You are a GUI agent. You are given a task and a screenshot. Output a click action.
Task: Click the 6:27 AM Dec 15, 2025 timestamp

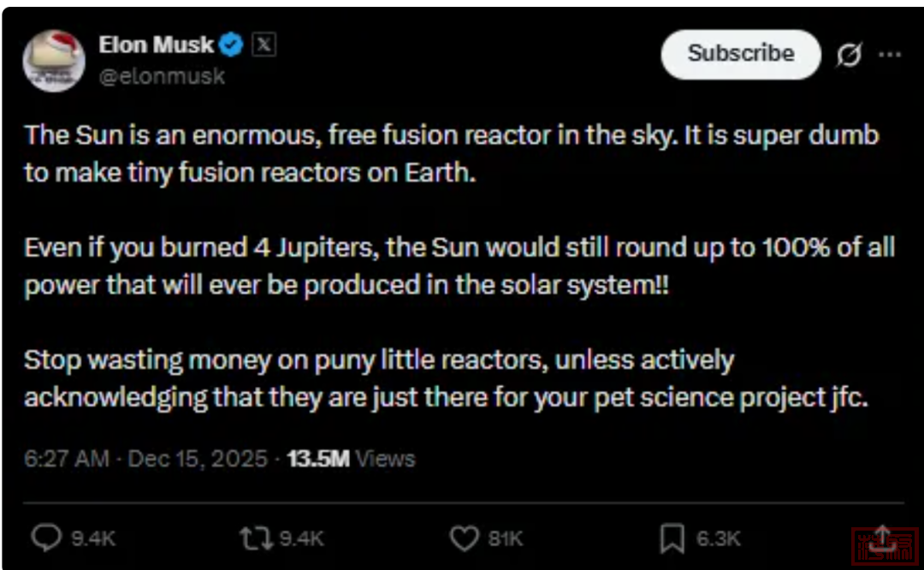click(x=145, y=459)
